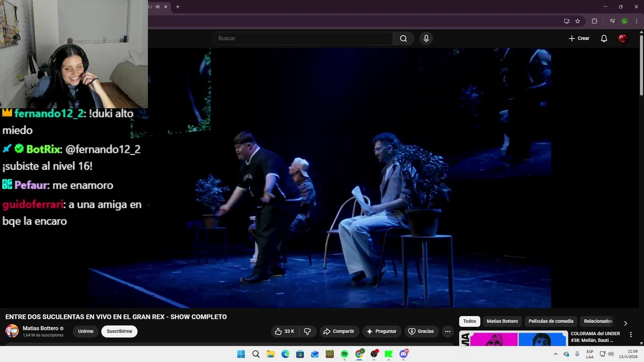Open volume control in system tray
The height and width of the screenshot is (362, 644).
[611, 354]
